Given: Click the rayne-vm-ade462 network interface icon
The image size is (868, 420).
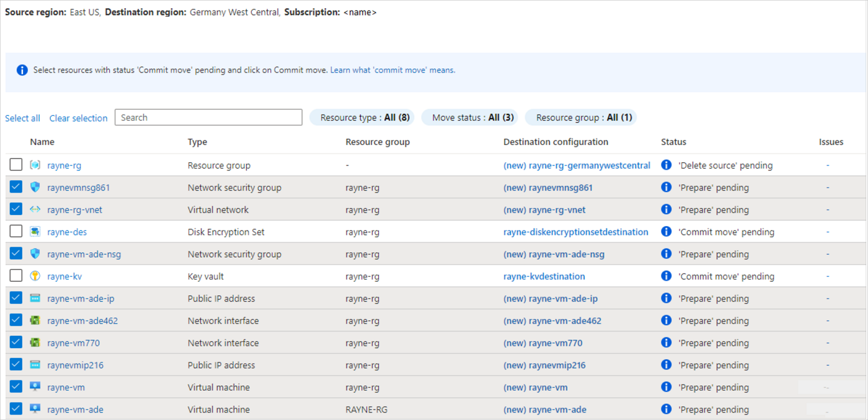Looking at the screenshot, I should pyautogui.click(x=35, y=321).
